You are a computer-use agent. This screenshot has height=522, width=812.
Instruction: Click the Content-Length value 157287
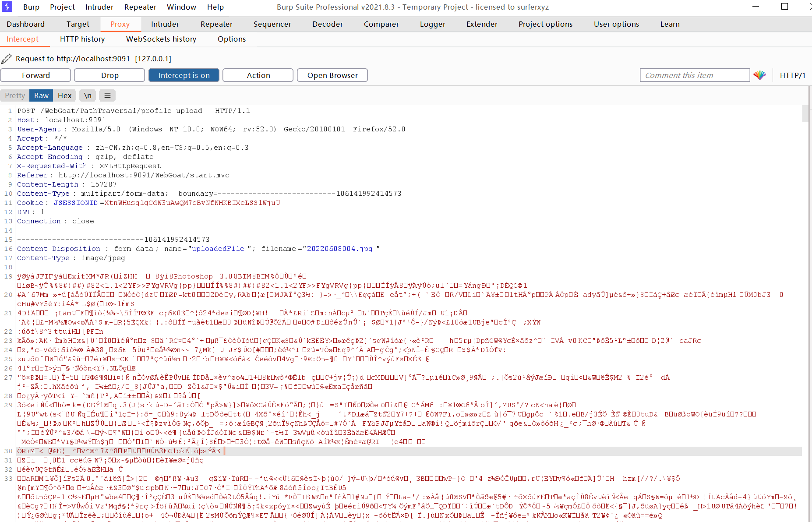[x=104, y=184]
